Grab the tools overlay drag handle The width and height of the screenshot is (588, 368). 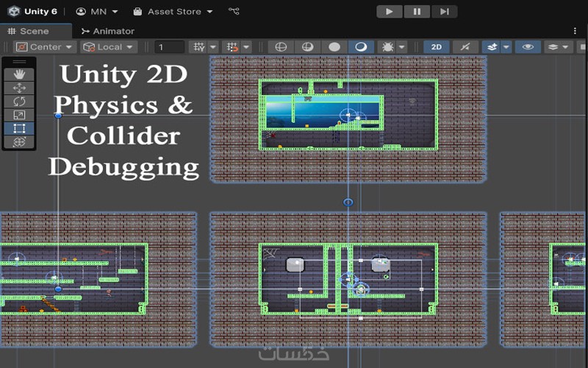click(x=19, y=62)
